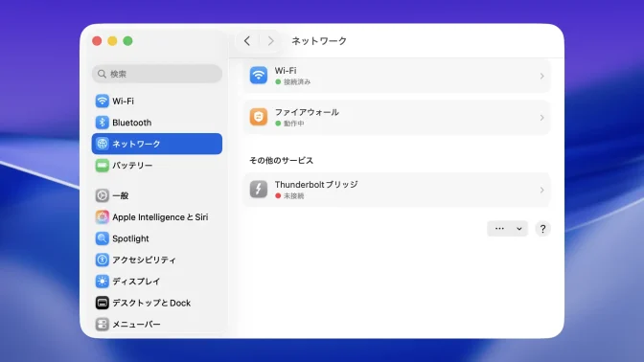Zoom window with green button
The width and height of the screenshot is (644, 362).
[x=127, y=41]
